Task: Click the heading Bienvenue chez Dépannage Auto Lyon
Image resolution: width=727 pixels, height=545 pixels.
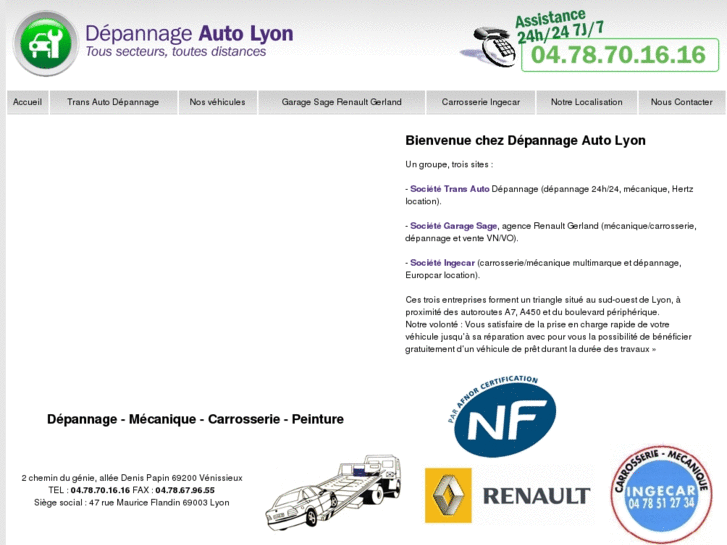Action: click(525, 141)
